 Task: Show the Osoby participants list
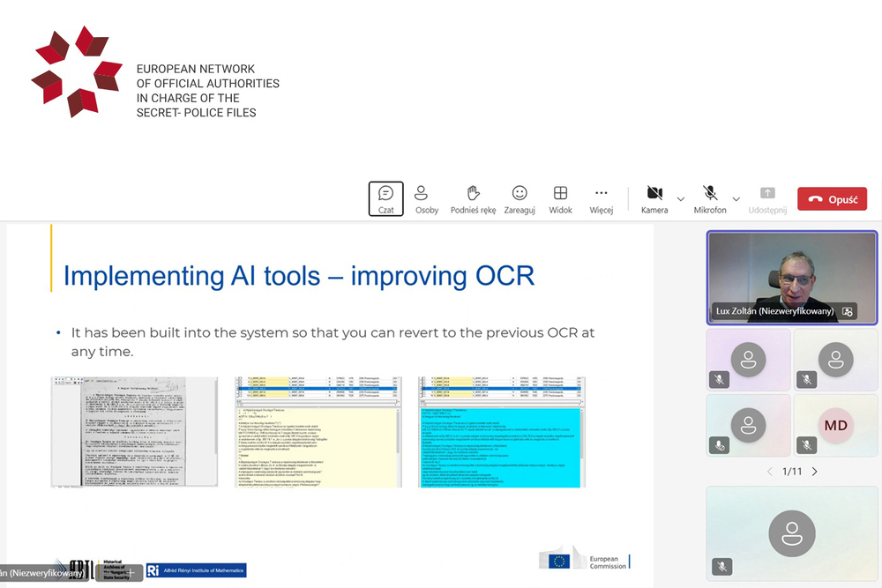click(x=427, y=199)
